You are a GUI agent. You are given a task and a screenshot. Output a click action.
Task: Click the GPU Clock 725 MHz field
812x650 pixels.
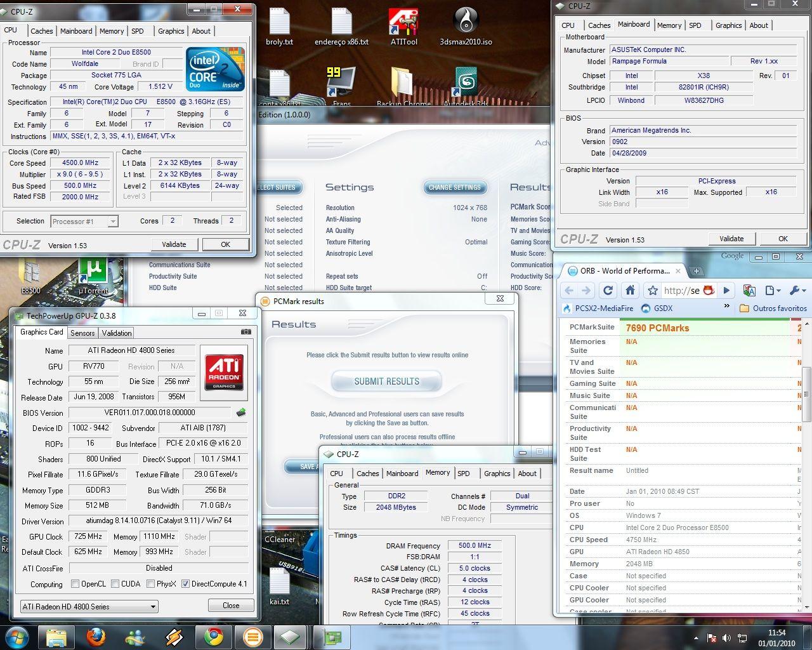[x=88, y=536]
